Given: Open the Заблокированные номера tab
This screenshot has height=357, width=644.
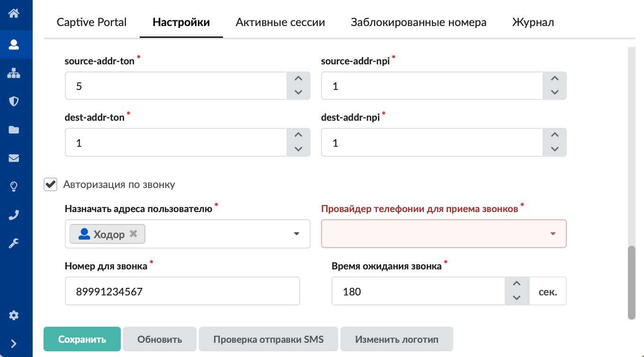Looking at the screenshot, I should (x=419, y=22).
